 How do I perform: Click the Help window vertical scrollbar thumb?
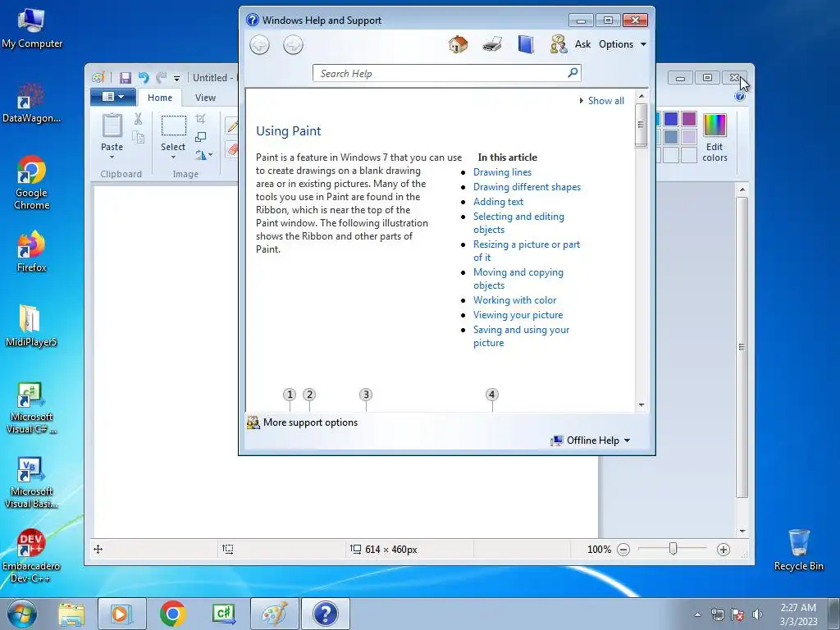click(641, 125)
